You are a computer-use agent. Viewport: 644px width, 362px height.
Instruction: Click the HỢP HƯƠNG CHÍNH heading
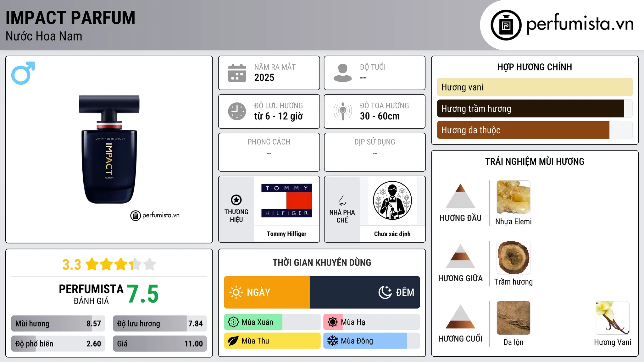tap(535, 67)
